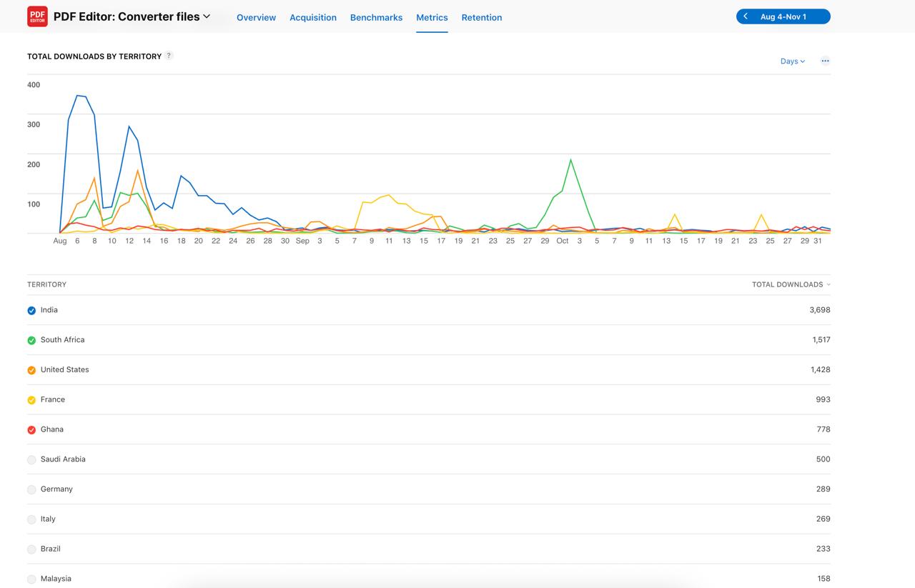Click the PDF Editor app icon
This screenshot has width=915, height=588.
[37, 14]
